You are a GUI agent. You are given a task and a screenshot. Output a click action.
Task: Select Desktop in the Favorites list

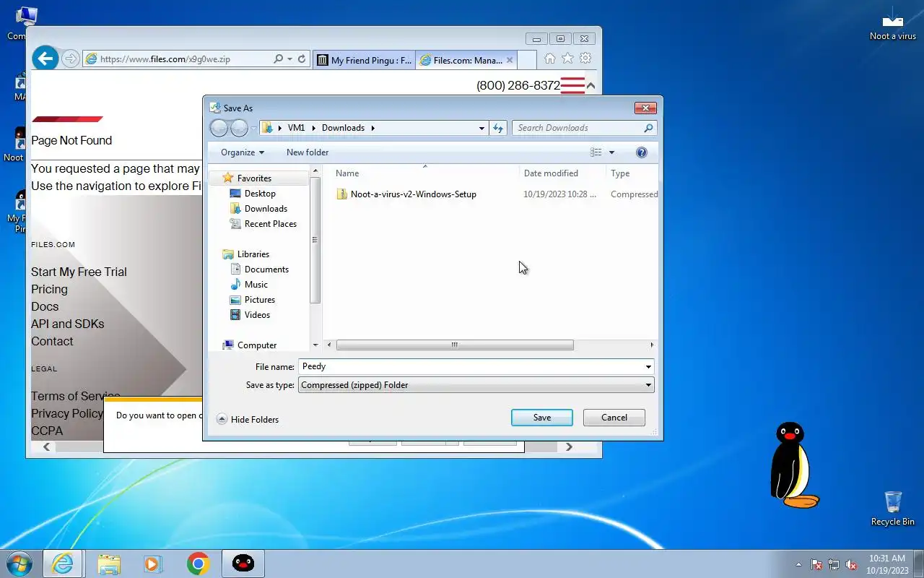point(260,194)
